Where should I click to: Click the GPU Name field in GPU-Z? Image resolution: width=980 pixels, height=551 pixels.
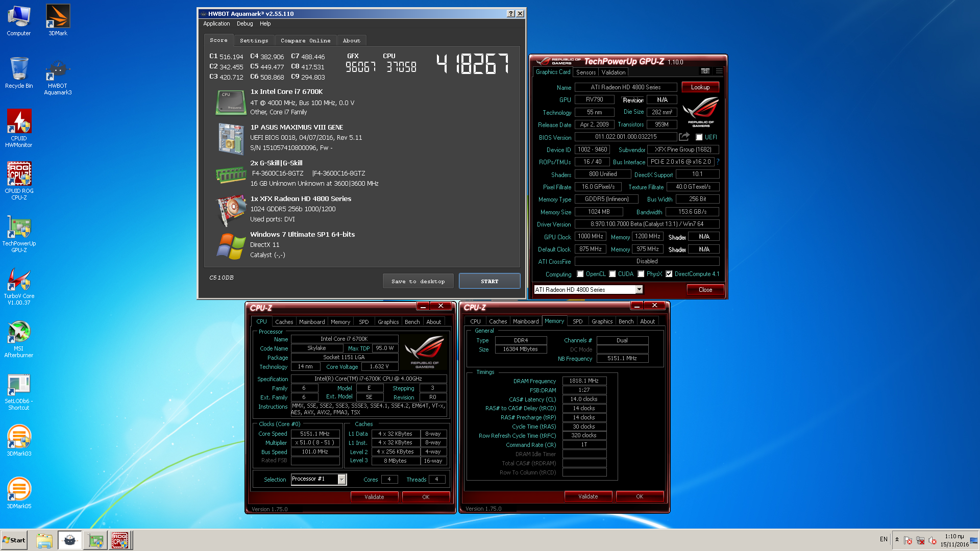point(626,87)
